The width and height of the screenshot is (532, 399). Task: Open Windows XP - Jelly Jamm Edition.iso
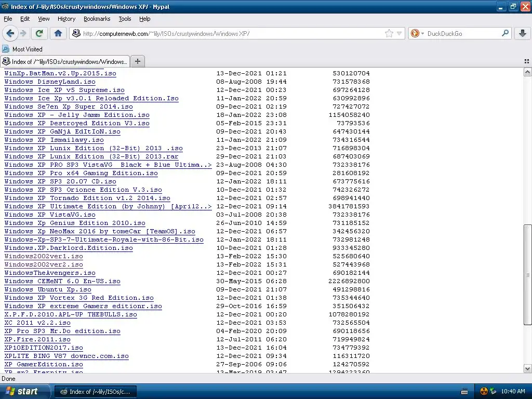click(77, 115)
